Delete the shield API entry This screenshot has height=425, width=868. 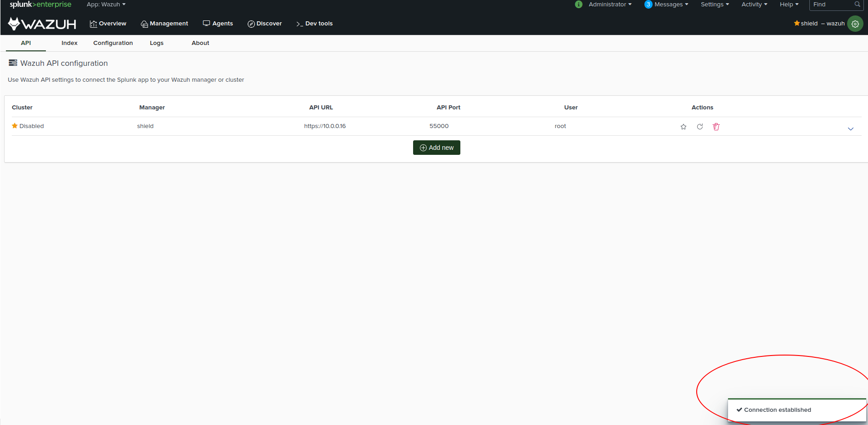point(716,127)
